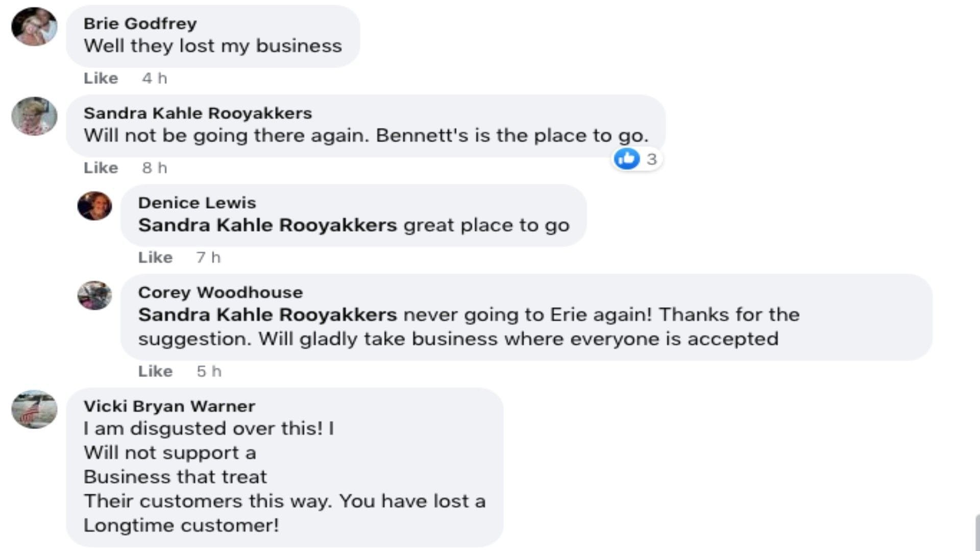Click Brie Godfrey's profile picture

(x=34, y=27)
